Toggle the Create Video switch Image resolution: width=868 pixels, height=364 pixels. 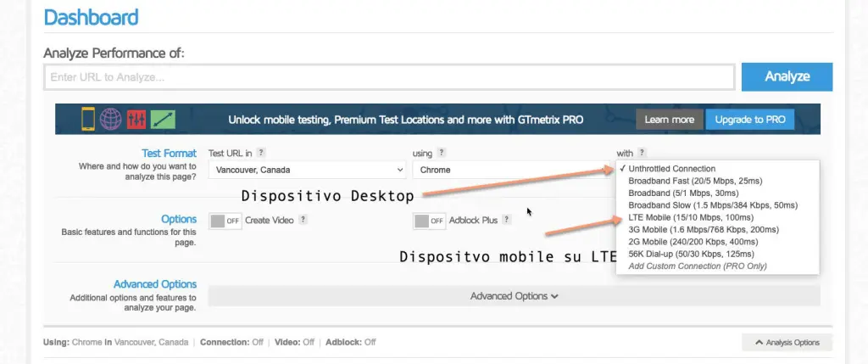(225, 221)
